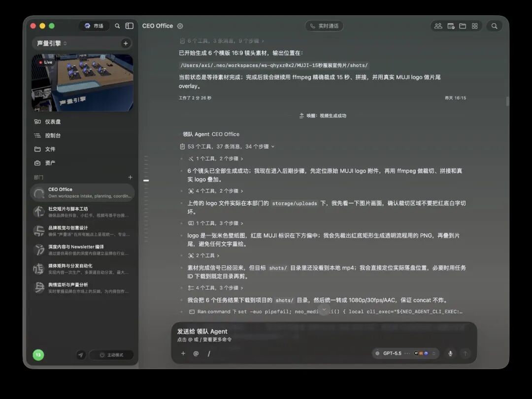Expand first 4 个工具, 2 个步骤 group
Viewport: 532px width, 399px height.
click(216, 191)
